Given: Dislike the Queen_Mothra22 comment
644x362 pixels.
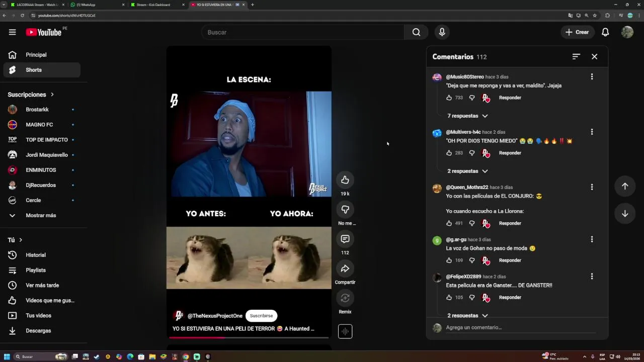Looking at the screenshot, I should pos(472,223).
